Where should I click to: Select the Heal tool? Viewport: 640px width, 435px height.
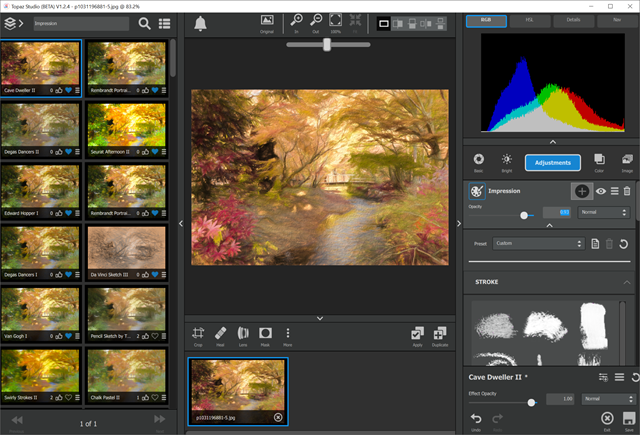point(220,337)
